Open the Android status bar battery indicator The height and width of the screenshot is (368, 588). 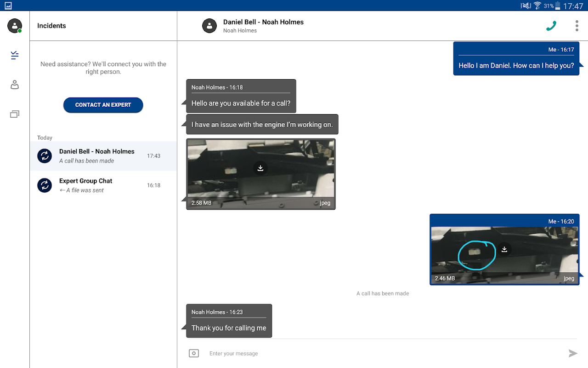pos(558,6)
